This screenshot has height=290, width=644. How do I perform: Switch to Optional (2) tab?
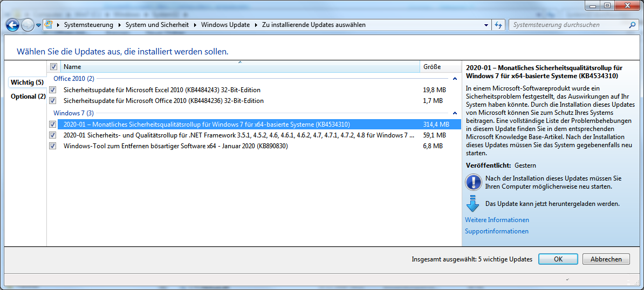click(x=28, y=96)
